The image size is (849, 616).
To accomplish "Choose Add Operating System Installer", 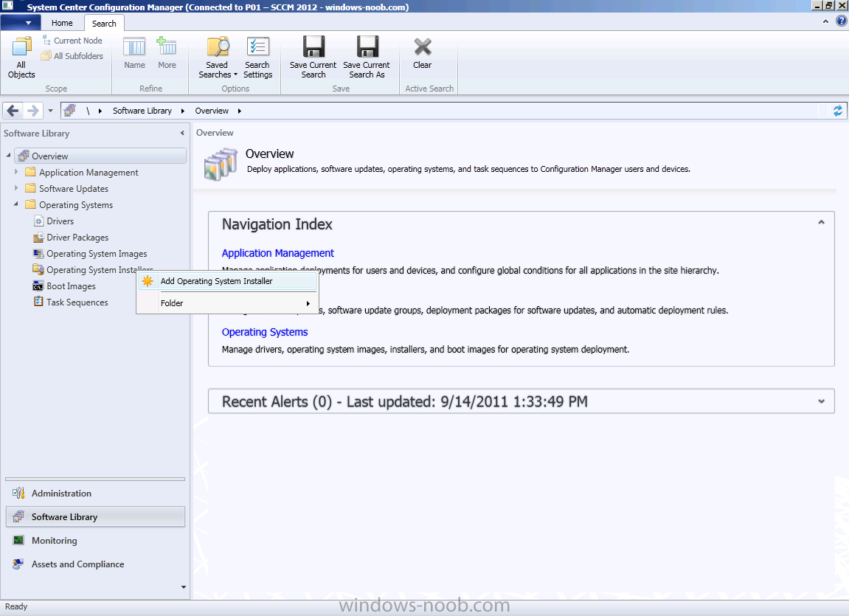I will pos(227,281).
